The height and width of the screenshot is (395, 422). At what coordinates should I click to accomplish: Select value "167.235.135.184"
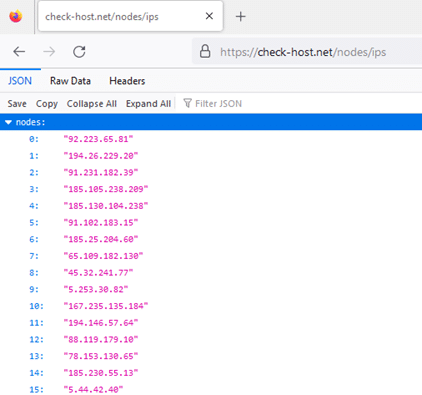[x=106, y=306]
